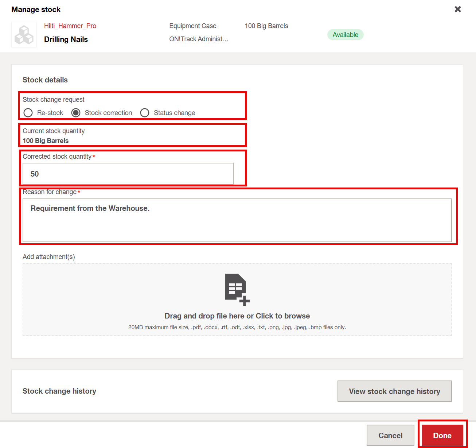This screenshot has width=476, height=448.
Task: Click the Equipment Case label
Action: pyautogui.click(x=193, y=26)
